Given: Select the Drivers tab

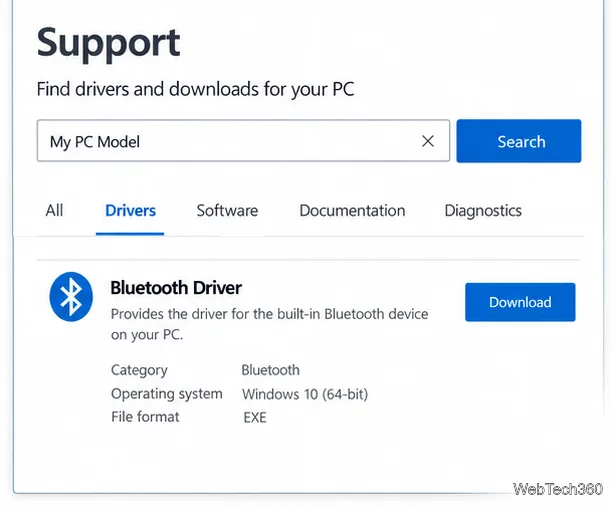Looking at the screenshot, I should [x=130, y=211].
